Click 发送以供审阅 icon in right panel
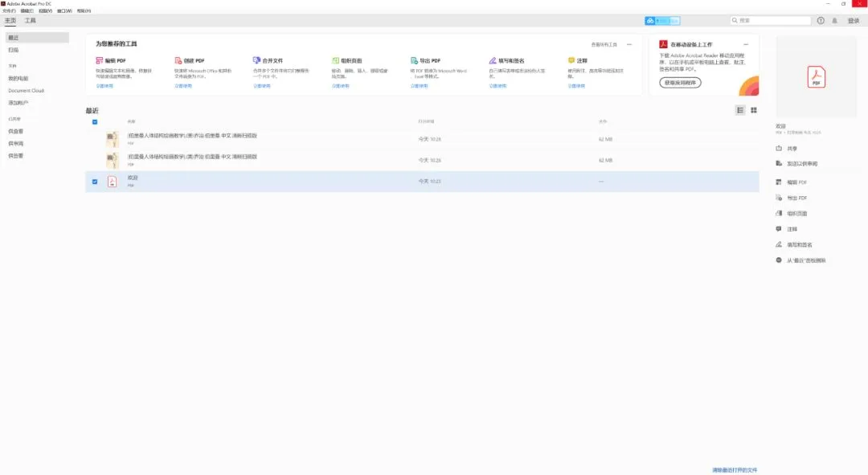 (779, 163)
